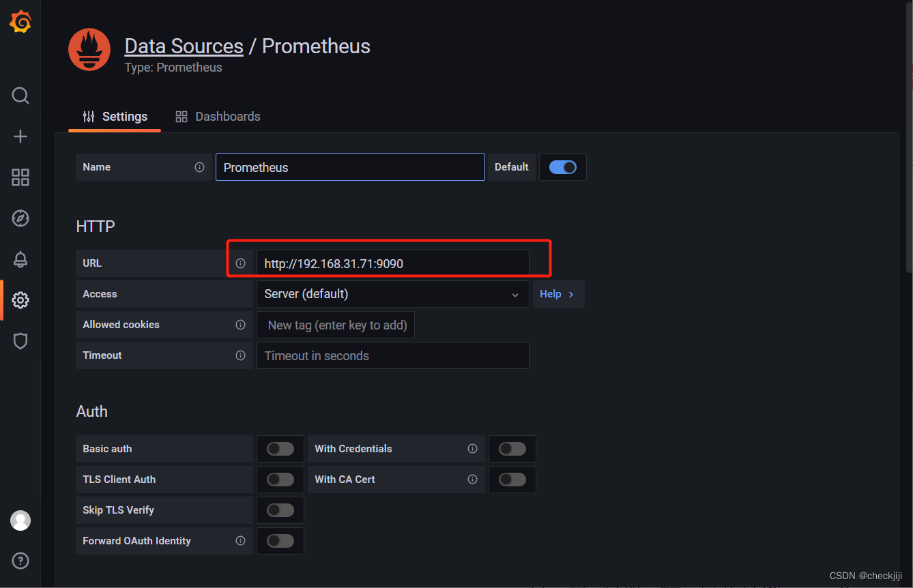Open the Help question mark icon
Viewport: 913px width, 588px height.
(x=20, y=561)
